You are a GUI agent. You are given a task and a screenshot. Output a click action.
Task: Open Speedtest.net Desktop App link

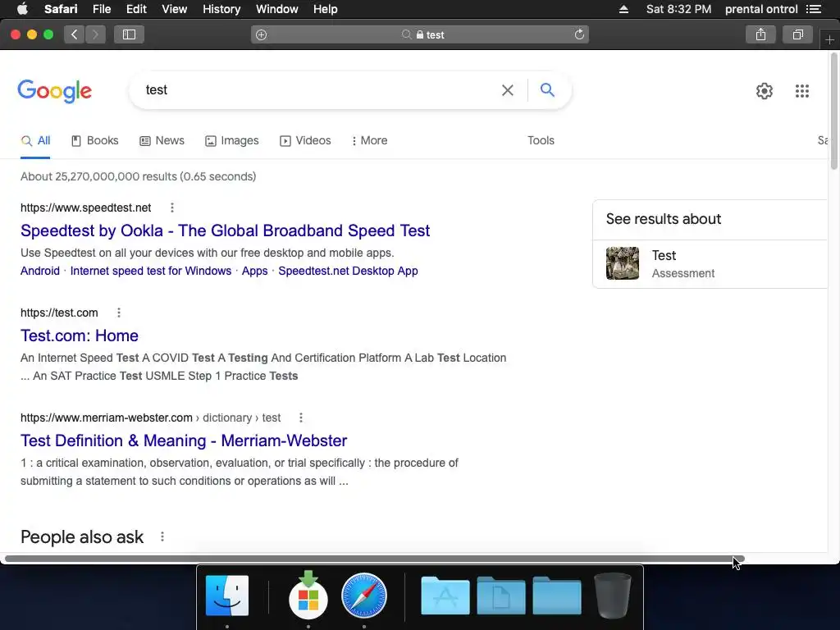(x=348, y=271)
